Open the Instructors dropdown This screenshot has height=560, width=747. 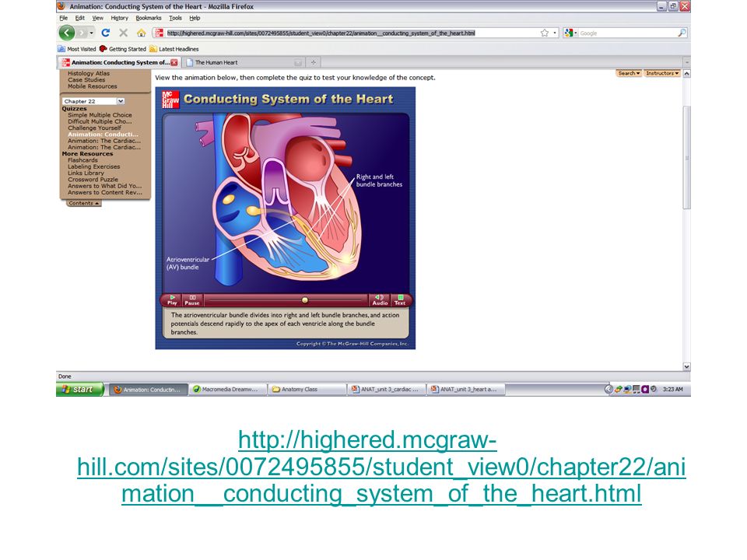point(661,73)
